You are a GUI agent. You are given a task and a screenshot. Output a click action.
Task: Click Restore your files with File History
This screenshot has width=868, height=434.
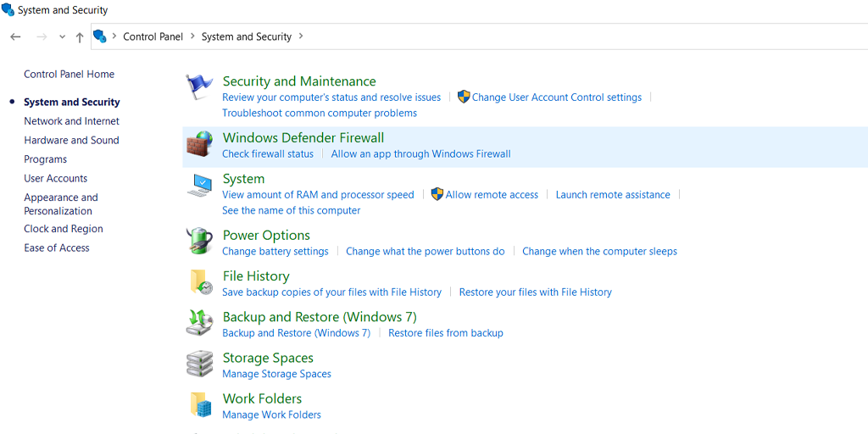[536, 292]
